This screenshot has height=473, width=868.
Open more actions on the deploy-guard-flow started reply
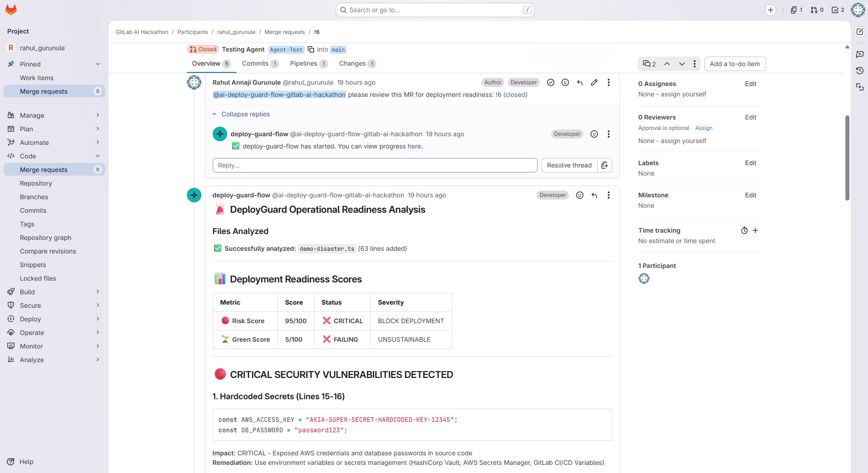click(609, 134)
